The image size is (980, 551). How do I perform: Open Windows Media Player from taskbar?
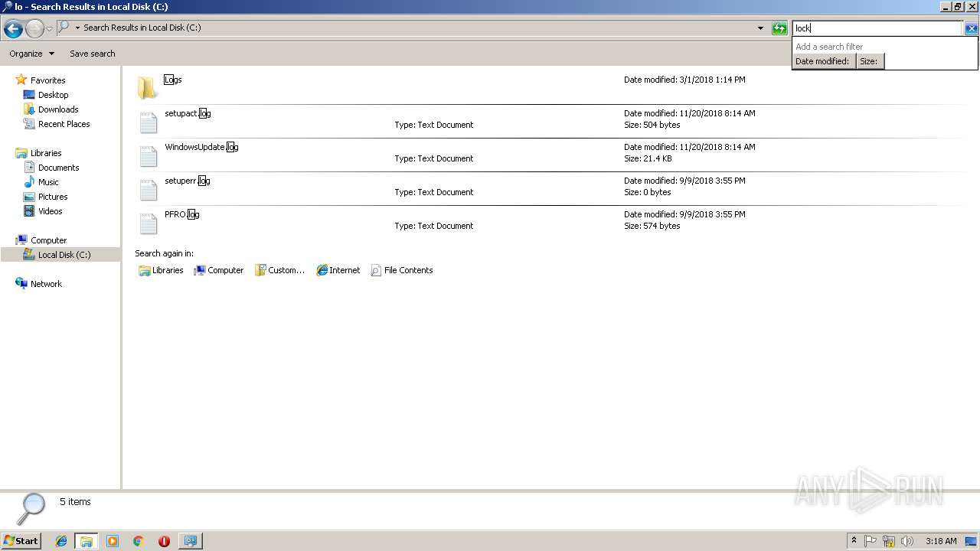[113, 541]
